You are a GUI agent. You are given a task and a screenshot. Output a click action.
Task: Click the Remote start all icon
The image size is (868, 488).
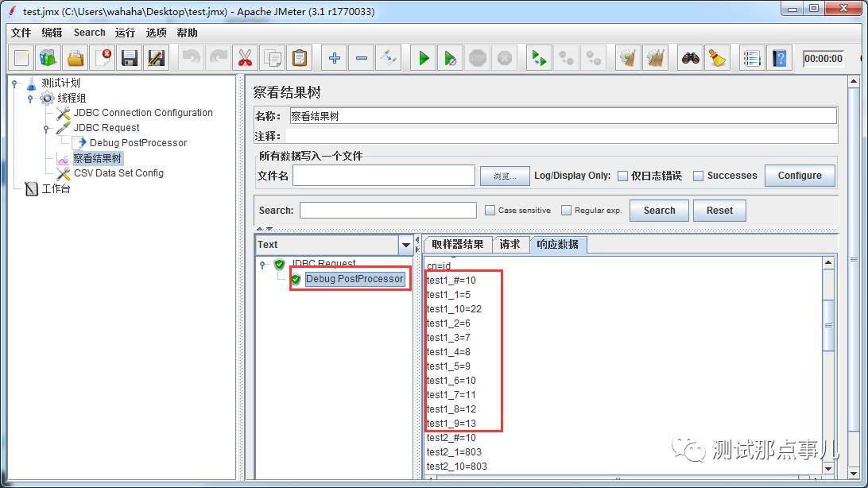pos(539,58)
